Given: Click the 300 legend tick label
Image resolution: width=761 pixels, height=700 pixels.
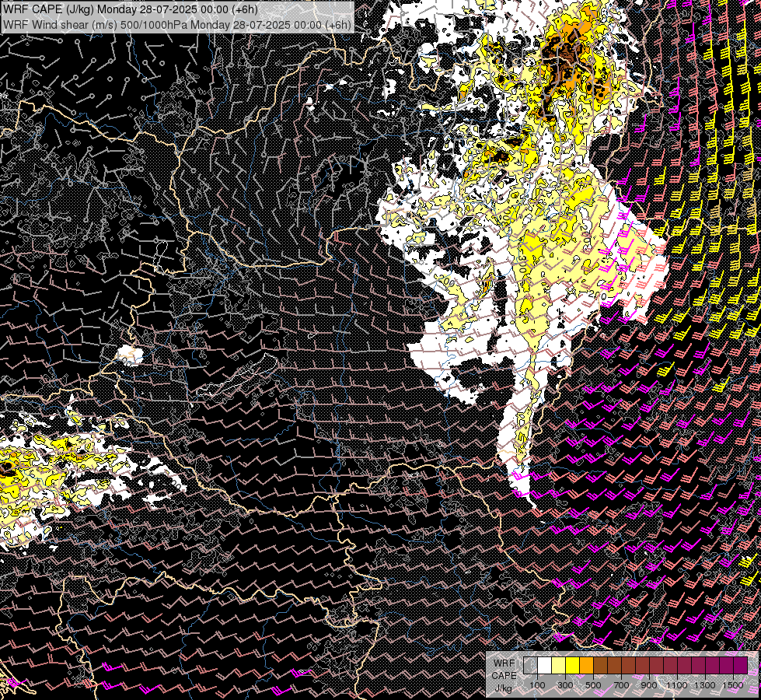Looking at the screenshot, I should 565,685.
